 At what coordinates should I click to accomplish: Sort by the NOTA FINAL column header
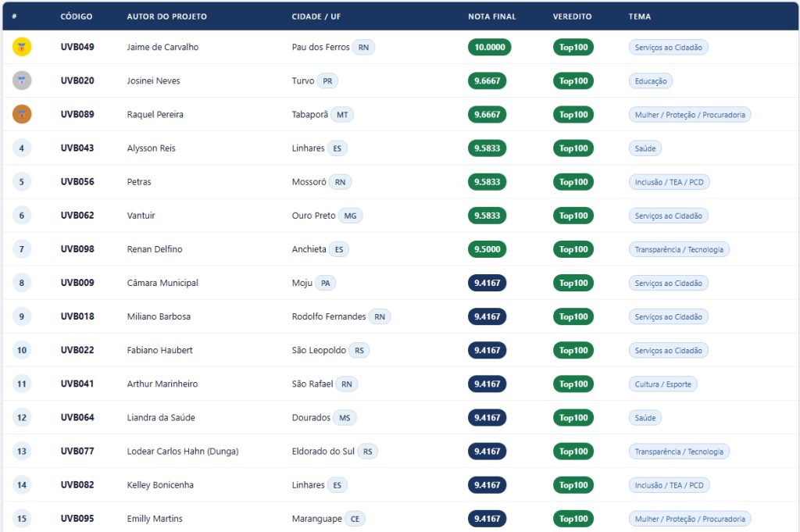[492, 16]
